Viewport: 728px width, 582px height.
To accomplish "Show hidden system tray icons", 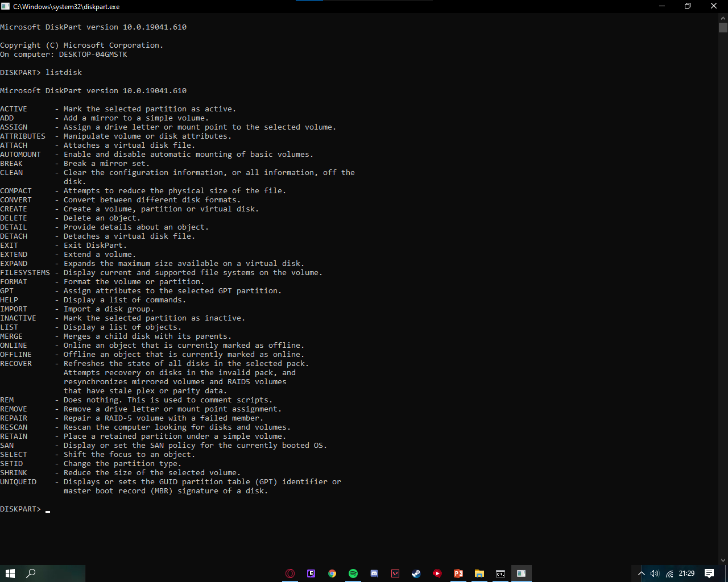I will tap(642, 573).
